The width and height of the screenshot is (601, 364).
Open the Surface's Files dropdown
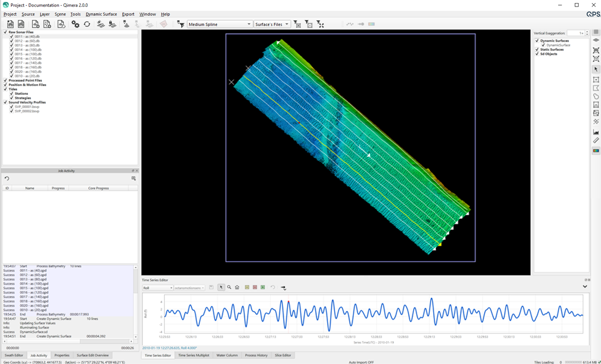272,24
